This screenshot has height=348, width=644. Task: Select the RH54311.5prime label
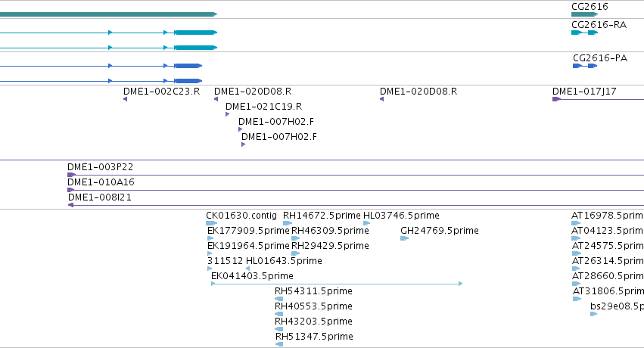point(313,291)
